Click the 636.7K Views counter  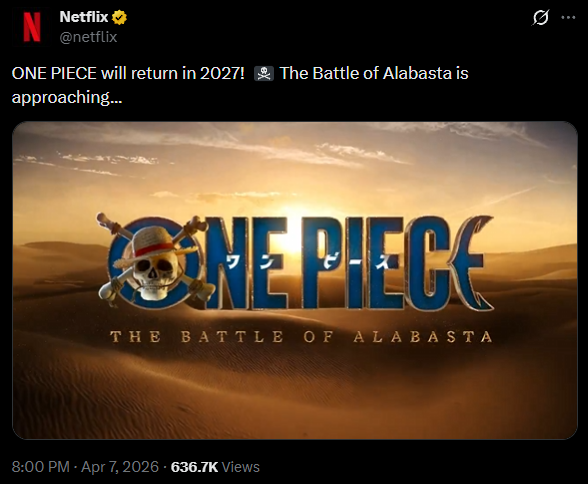click(215, 467)
